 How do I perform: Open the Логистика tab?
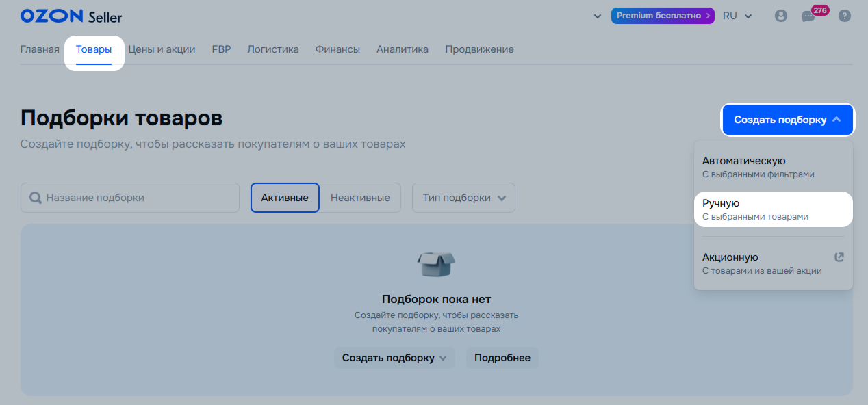click(273, 49)
